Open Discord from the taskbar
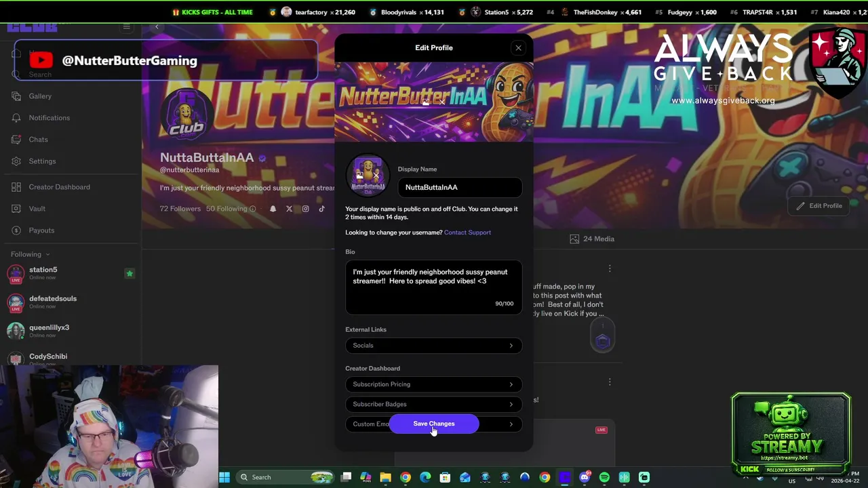Screen dimensions: 868x488 585,477
